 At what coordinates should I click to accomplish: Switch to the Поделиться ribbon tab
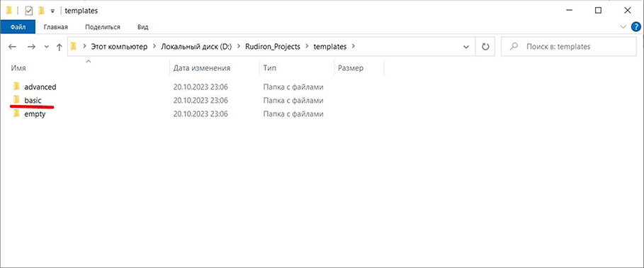pyautogui.click(x=103, y=27)
